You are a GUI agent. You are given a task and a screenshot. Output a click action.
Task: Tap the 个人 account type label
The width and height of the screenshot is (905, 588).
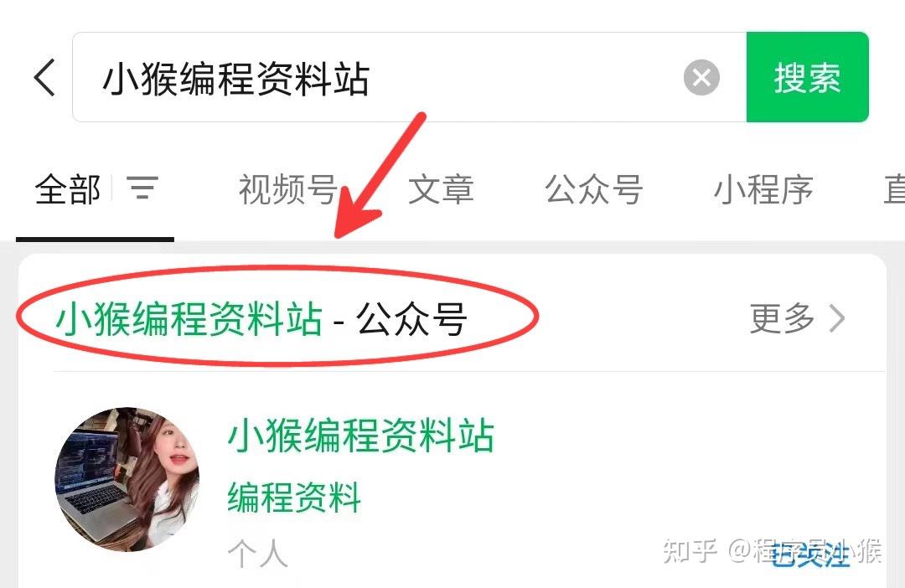click(257, 554)
